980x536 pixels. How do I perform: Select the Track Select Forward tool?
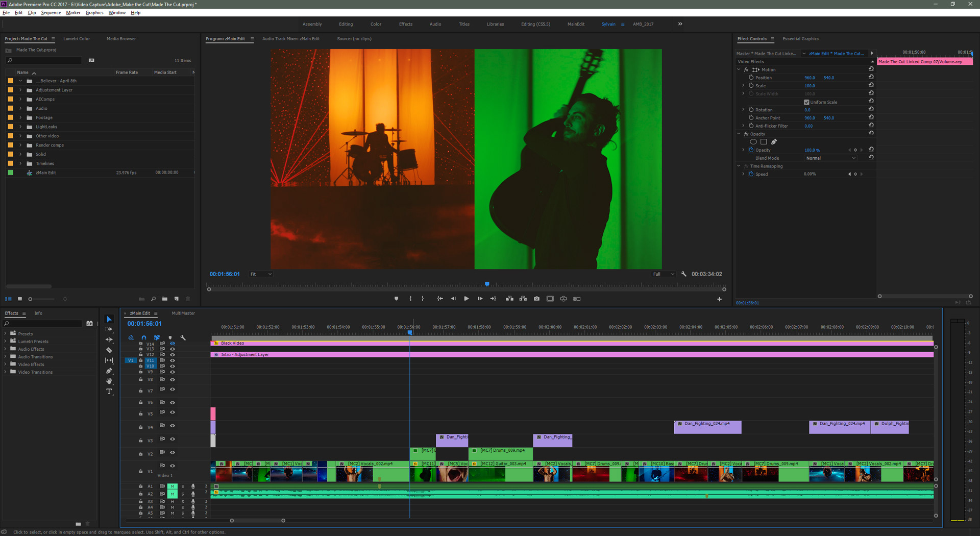(109, 330)
